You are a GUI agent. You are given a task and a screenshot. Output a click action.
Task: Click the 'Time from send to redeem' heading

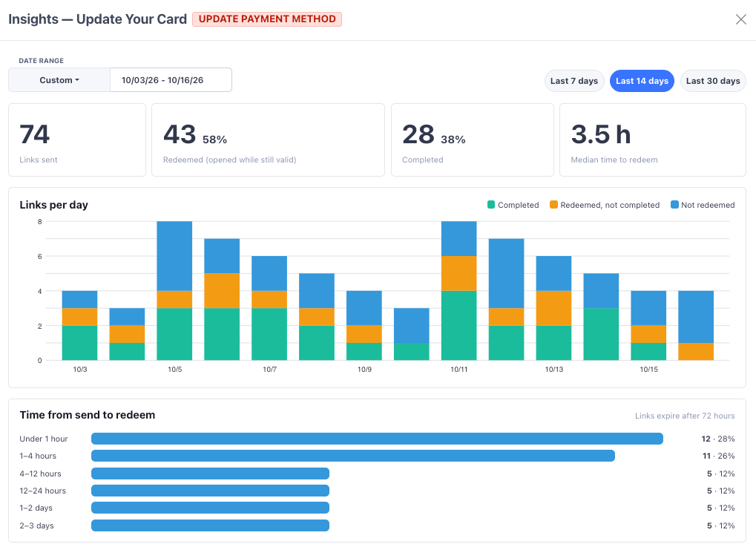pos(88,415)
